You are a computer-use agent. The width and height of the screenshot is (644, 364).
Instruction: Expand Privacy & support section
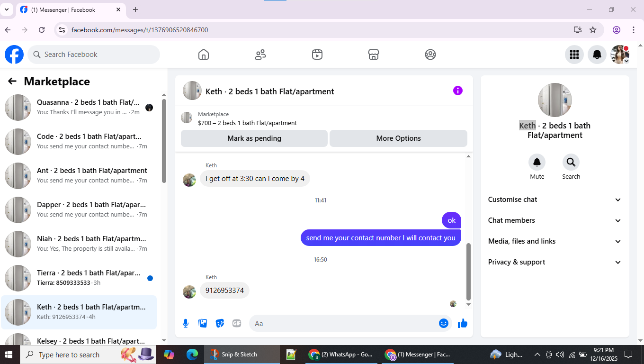555,262
